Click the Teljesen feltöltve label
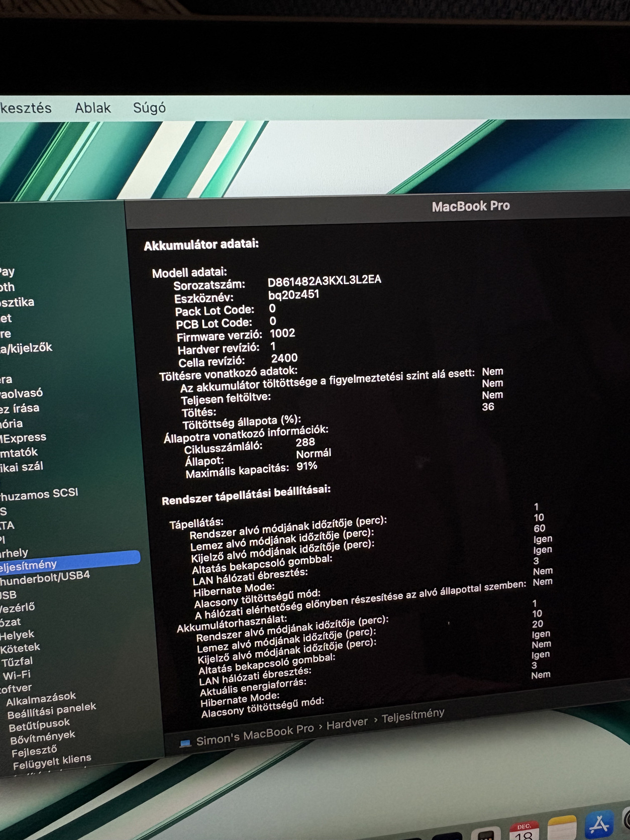The height and width of the screenshot is (840, 630). 226,398
